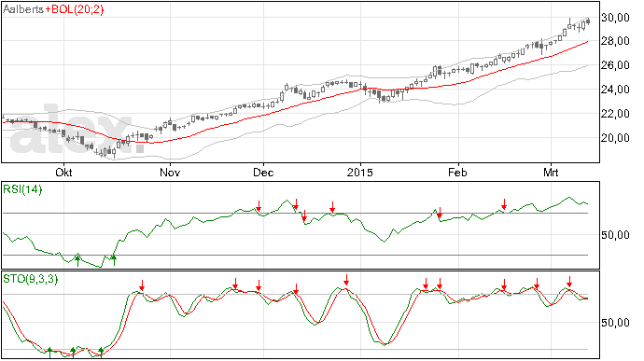644x361 pixels.
Task: Select the 26,00 price axis label
Action: (615, 65)
